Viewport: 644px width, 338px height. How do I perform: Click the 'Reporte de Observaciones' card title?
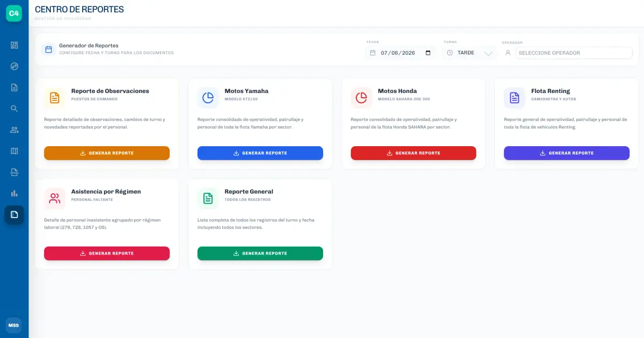tap(110, 91)
